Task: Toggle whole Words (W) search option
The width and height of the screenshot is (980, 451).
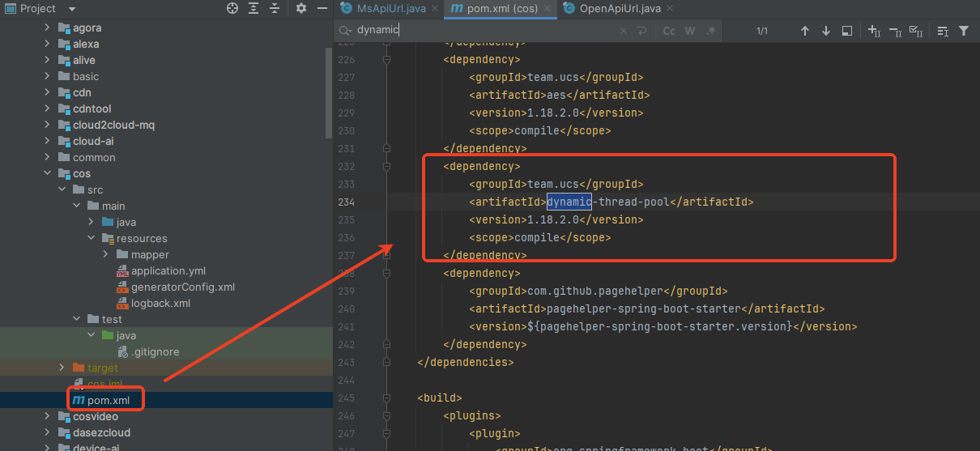Action: (x=690, y=31)
